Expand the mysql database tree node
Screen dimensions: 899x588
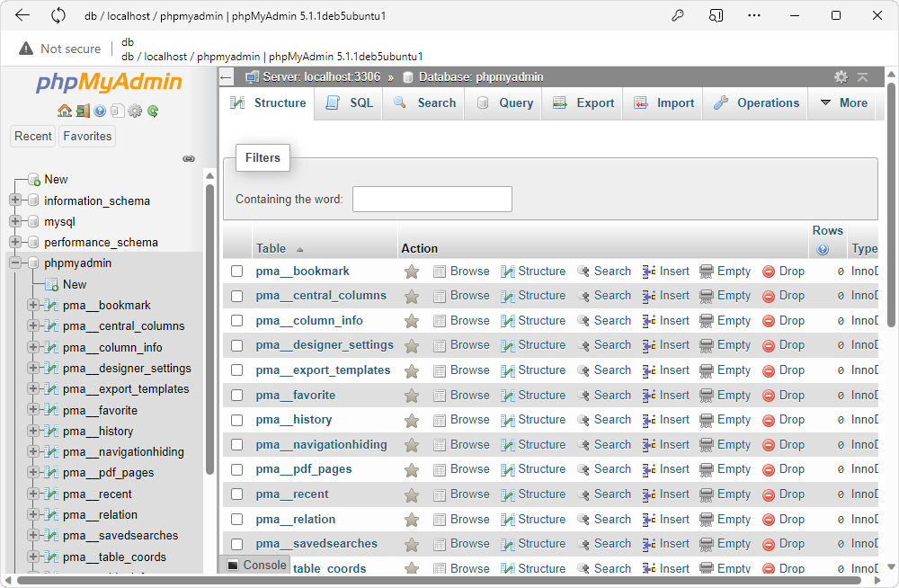coord(14,221)
